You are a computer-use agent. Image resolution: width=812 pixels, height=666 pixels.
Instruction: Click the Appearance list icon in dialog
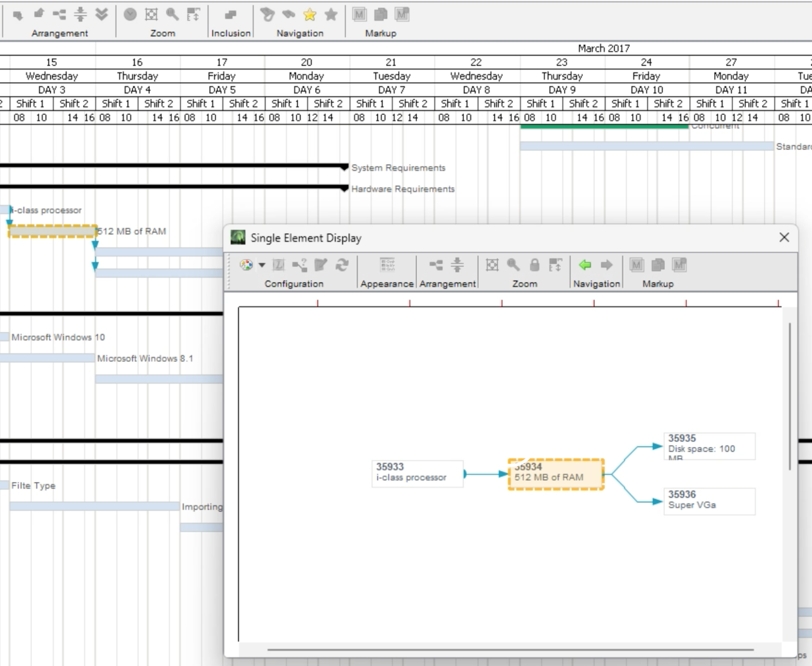(x=387, y=265)
